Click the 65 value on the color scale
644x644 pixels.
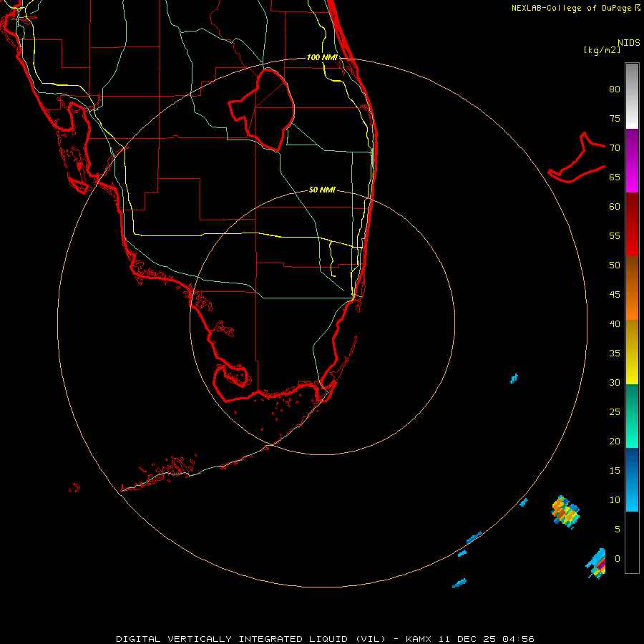(615, 177)
